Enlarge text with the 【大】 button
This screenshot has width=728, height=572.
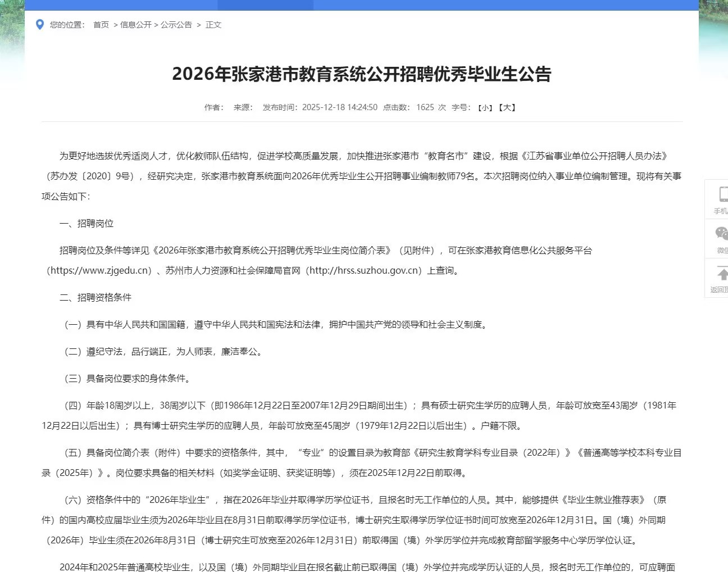click(x=506, y=107)
